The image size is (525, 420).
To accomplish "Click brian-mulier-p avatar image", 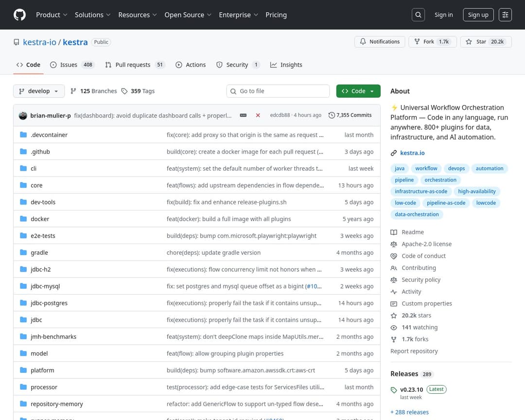I will [x=23, y=115].
